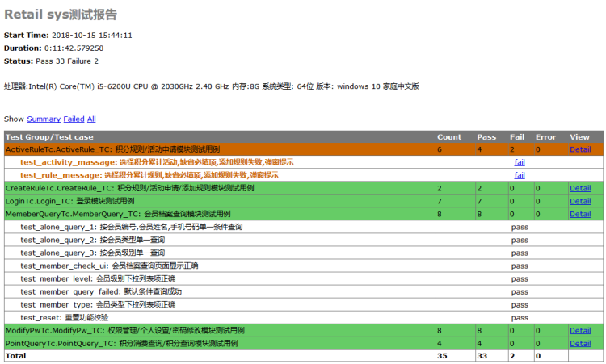
Task: Show All test cases link
Action: [x=91, y=119]
